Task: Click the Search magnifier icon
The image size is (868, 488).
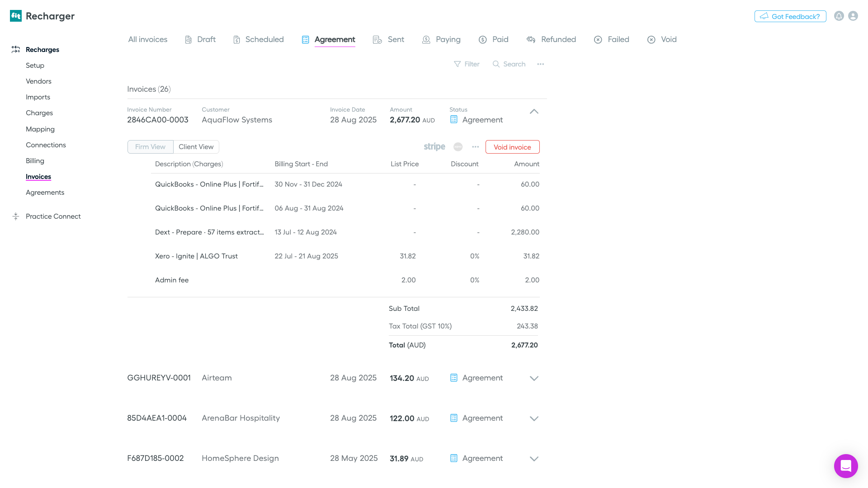Action: (496, 64)
